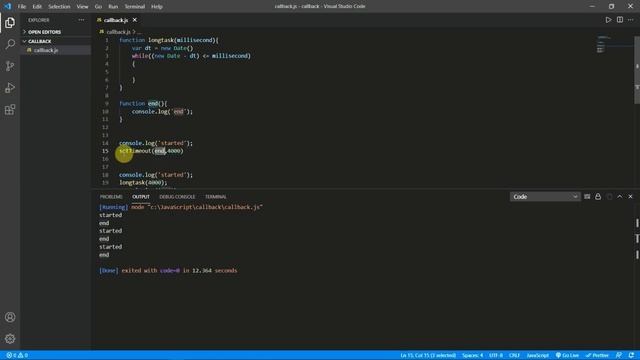This screenshot has width=640, height=360.
Task: Open the Terminal menu
Action: click(x=135, y=7)
